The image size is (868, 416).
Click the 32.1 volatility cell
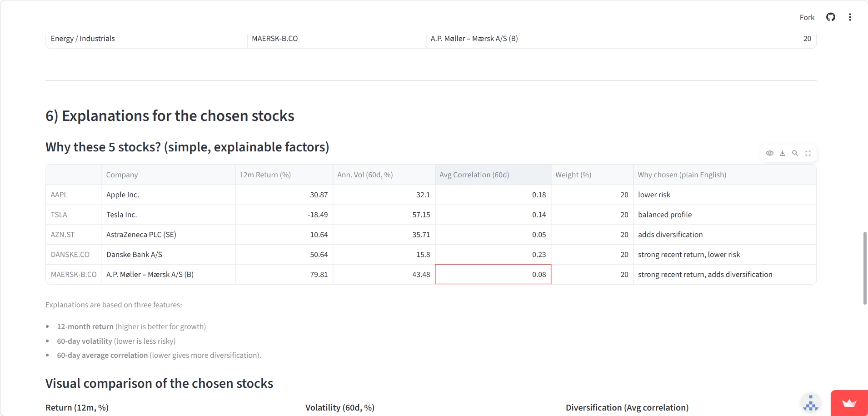(x=384, y=195)
